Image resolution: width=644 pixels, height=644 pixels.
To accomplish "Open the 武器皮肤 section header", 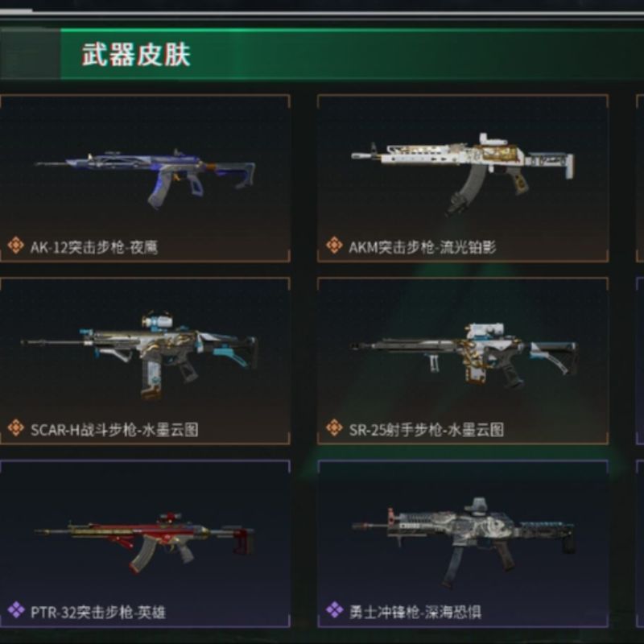I will (x=136, y=55).
